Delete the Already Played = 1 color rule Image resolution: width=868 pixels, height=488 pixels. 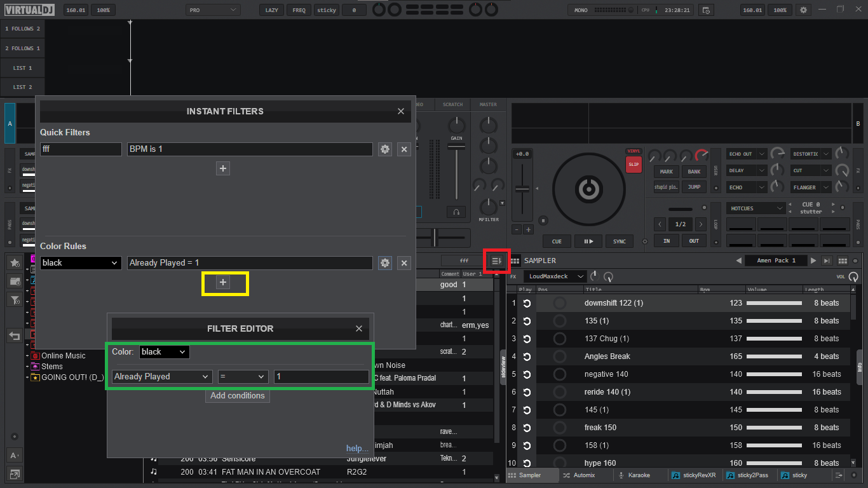[x=403, y=263]
